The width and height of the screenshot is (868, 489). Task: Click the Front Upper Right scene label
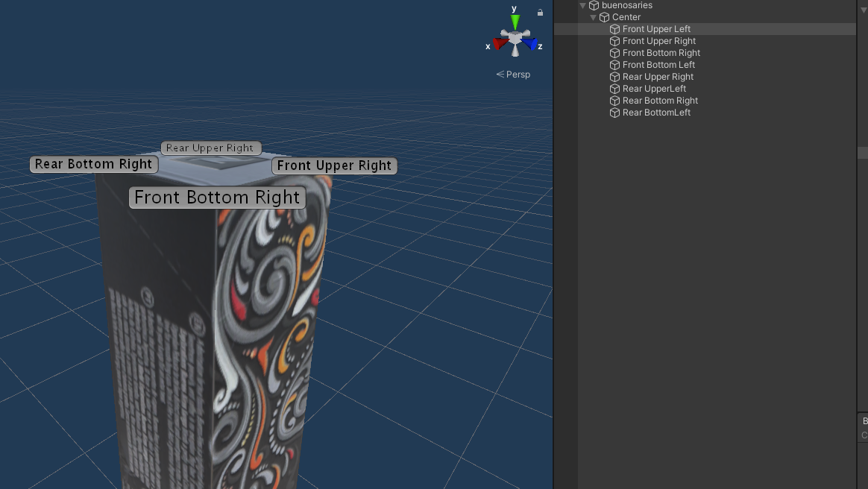[334, 165]
